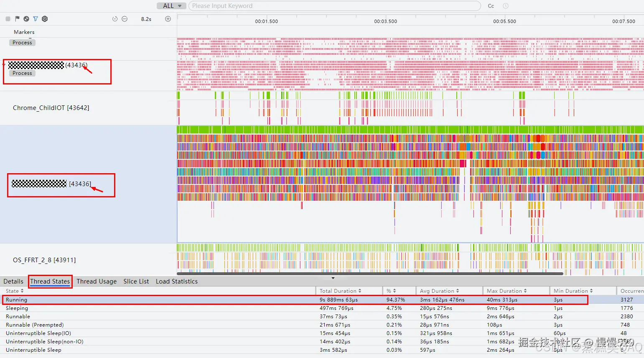The image size is (644, 358).
Task: Zoom in with the plus icon
Action: 168,19
